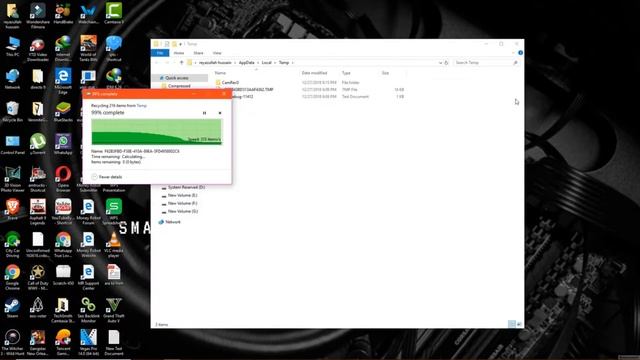Refresh the Temp folder view
The image size is (640, 360).
click(446, 63)
